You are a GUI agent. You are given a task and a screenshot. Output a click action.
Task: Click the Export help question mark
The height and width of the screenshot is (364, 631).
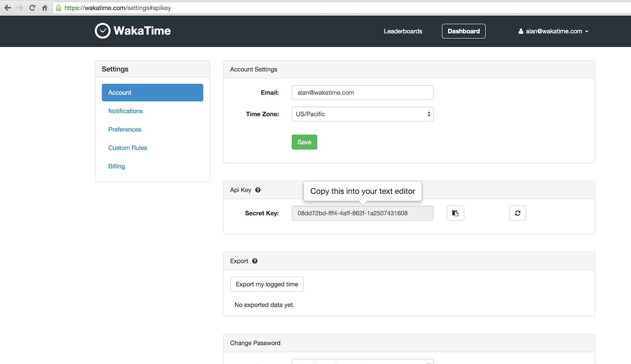tap(255, 261)
